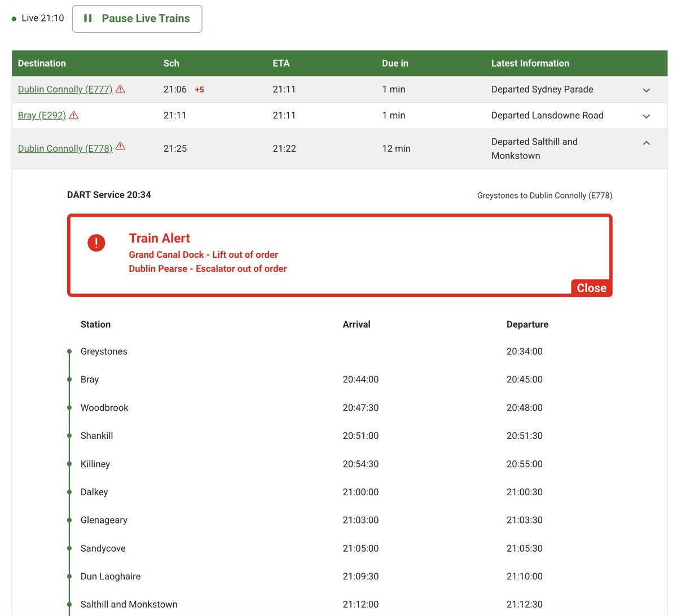Click the scheduled time 21:06
Image resolution: width=677 pixels, height=616 pixels.
pos(175,89)
